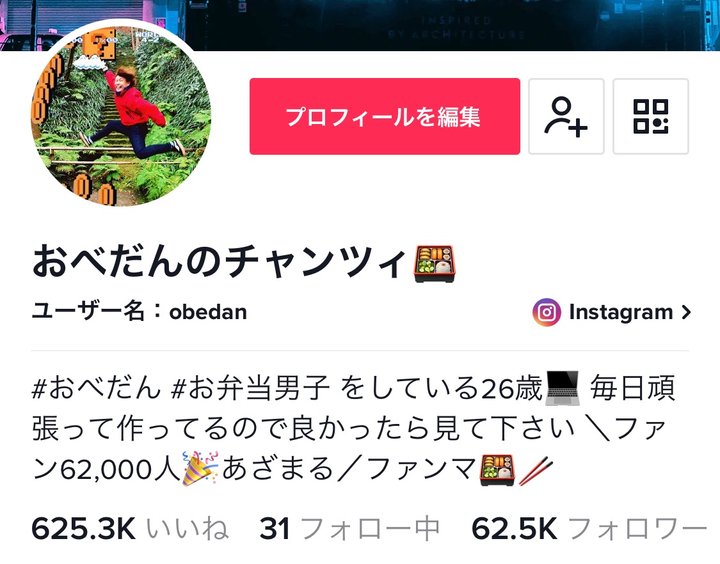Image resolution: width=720 pixels, height=564 pixels.
Task: Click the laptop emoji in bio
Action: point(562,389)
